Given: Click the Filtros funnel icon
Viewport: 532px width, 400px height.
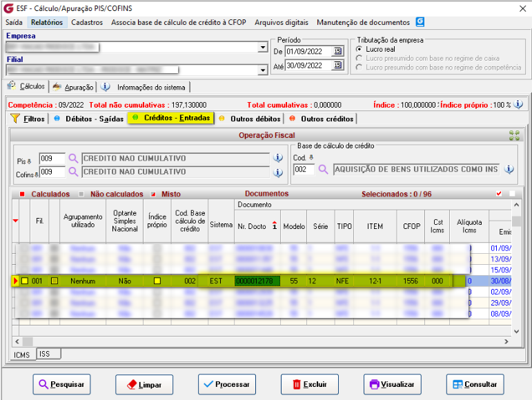Looking at the screenshot, I should pyautogui.click(x=15, y=119).
